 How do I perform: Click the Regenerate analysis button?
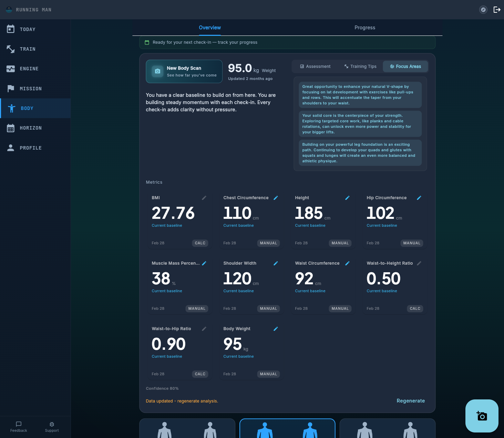[410, 401]
